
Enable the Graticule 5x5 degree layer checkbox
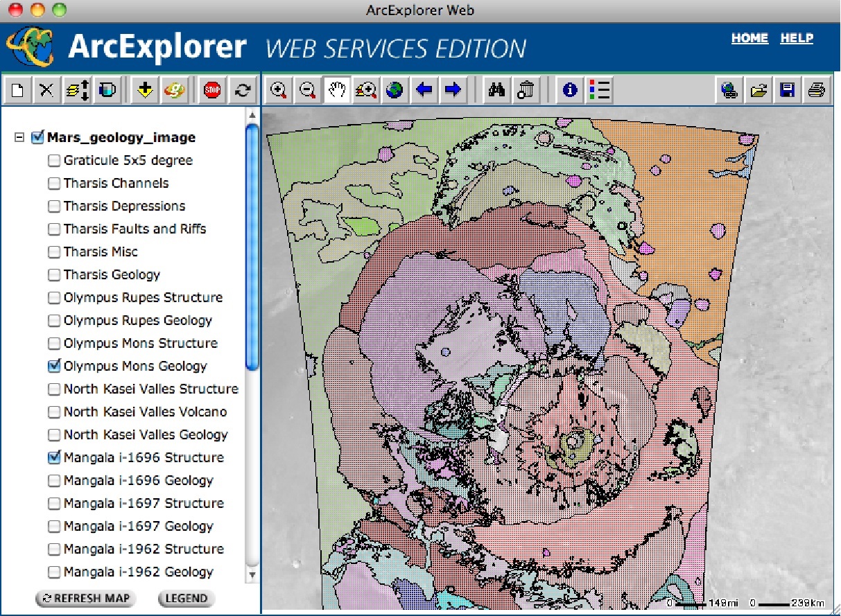tap(53, 161)
